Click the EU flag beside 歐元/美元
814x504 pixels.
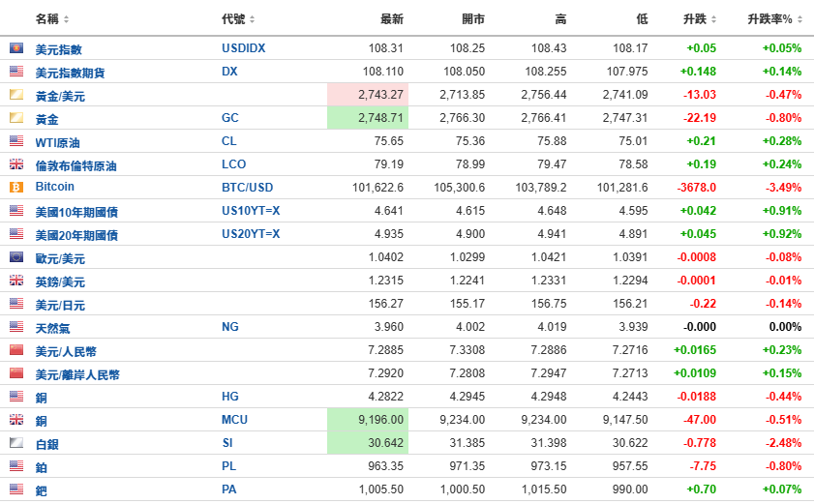(16, 257)
